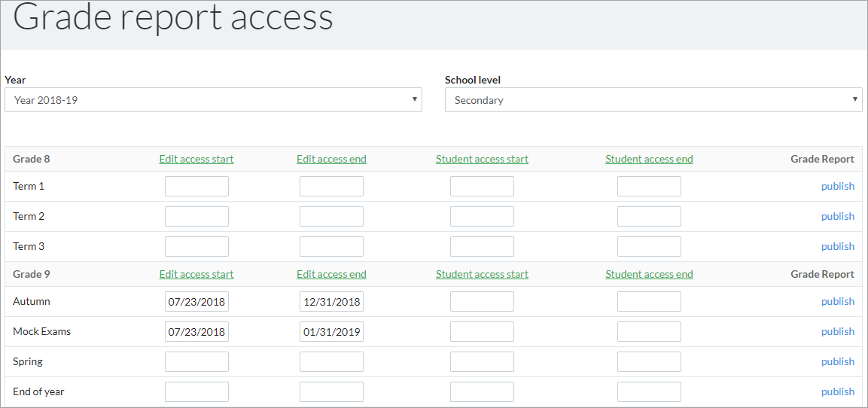This screenshot has width=868, height=408.
Task: Select Term 1 edit access start field
Action: pyautogui.click(x=196, y=187)
